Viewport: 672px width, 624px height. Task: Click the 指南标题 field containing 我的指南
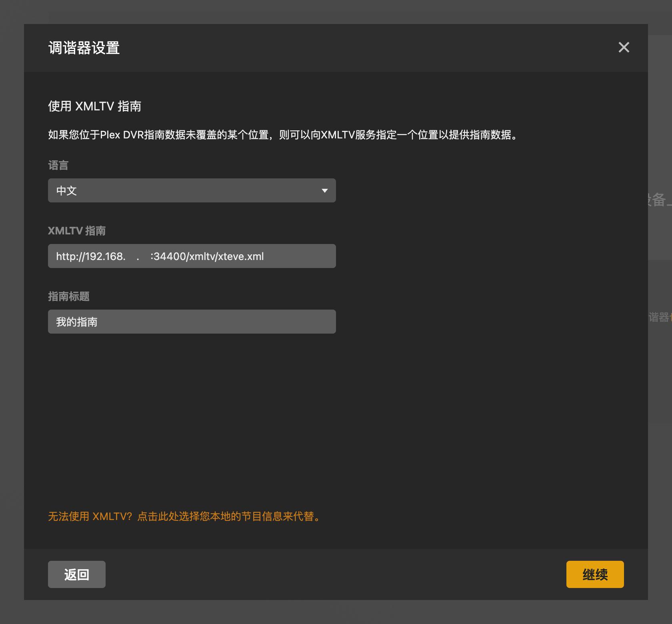pyautogui.click(x=192, y=321)
